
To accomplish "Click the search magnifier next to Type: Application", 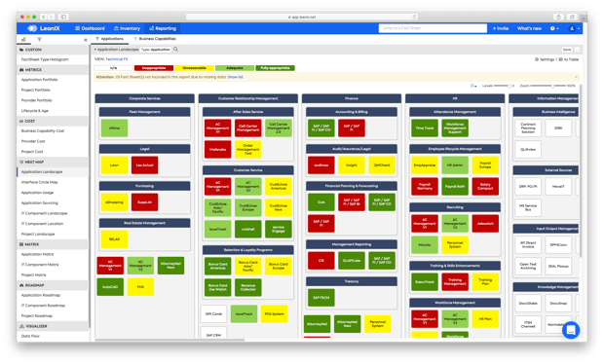I will pos(175,50).
